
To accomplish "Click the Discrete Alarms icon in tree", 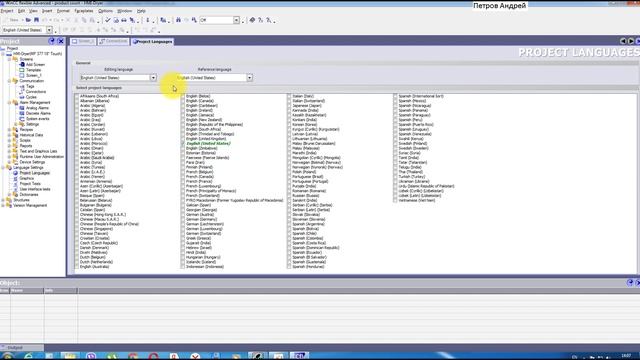I will click(22, 113).
